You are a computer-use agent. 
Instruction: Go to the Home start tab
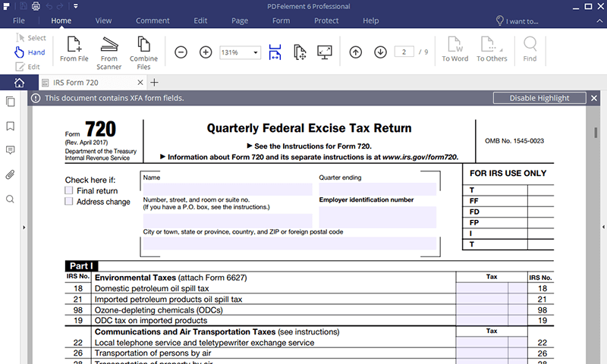pyautogui.click(x=19, y=83)
